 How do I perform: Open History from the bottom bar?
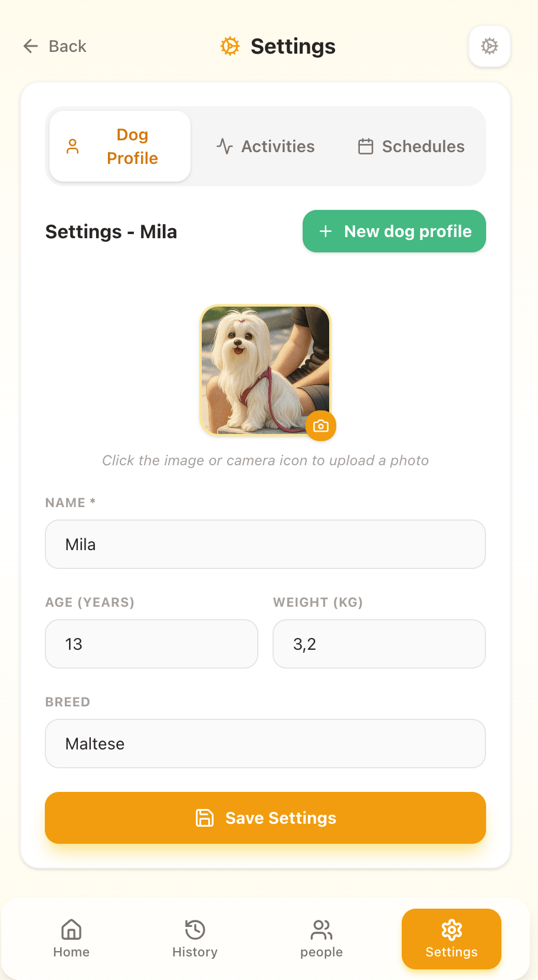click(x=195, y=939)
